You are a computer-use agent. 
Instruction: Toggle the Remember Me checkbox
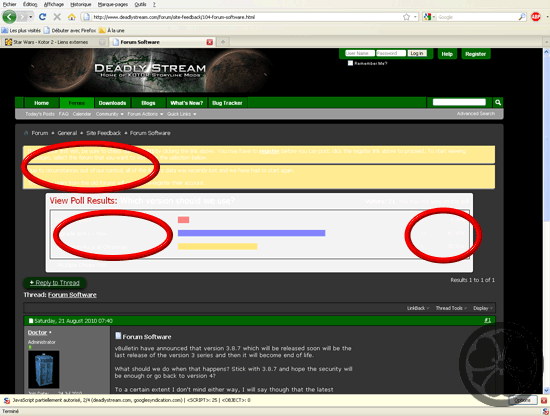pos(350,63)
